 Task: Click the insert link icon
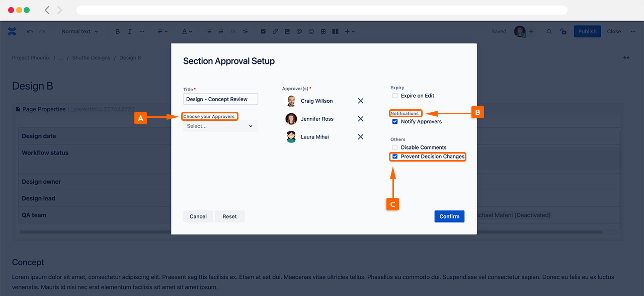(275, 31)
